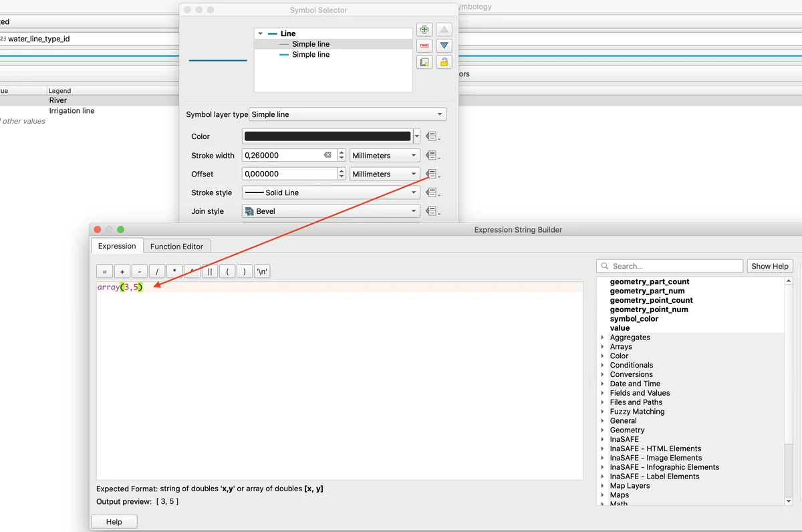
Task: Click the function Search field
Action: pyautogui.click(x=669, y=266)
